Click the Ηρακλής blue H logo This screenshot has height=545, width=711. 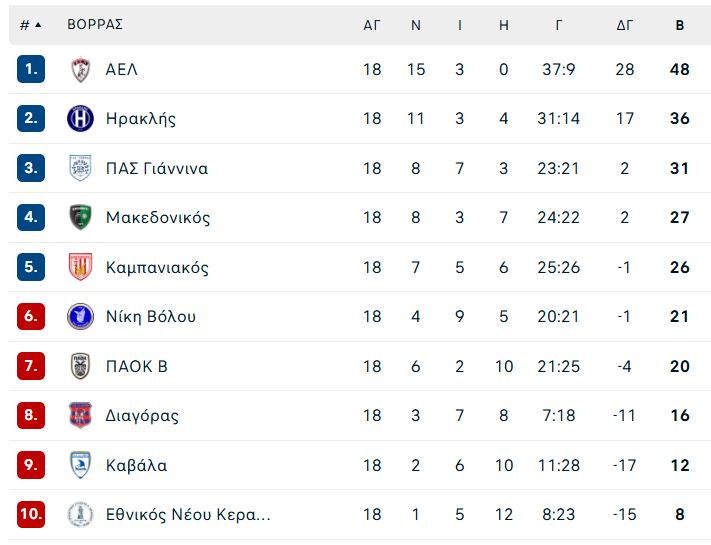[81, 118]
